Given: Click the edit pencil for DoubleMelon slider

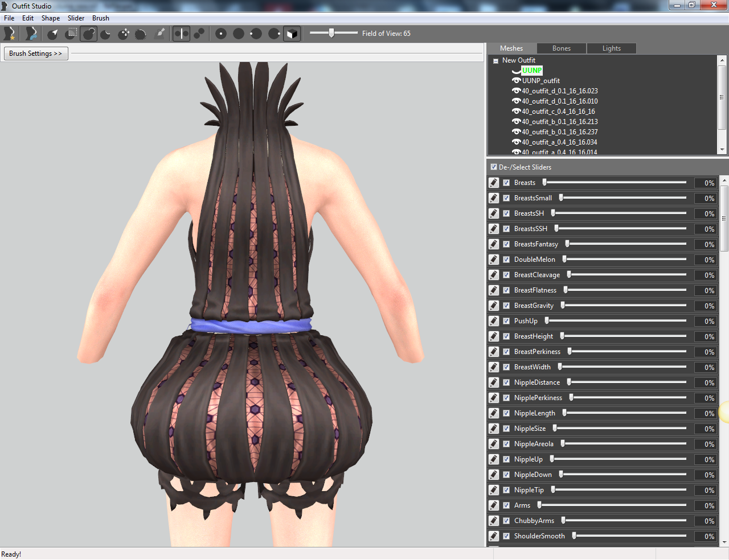Looking at the screenshot, I should pos(494,260).
